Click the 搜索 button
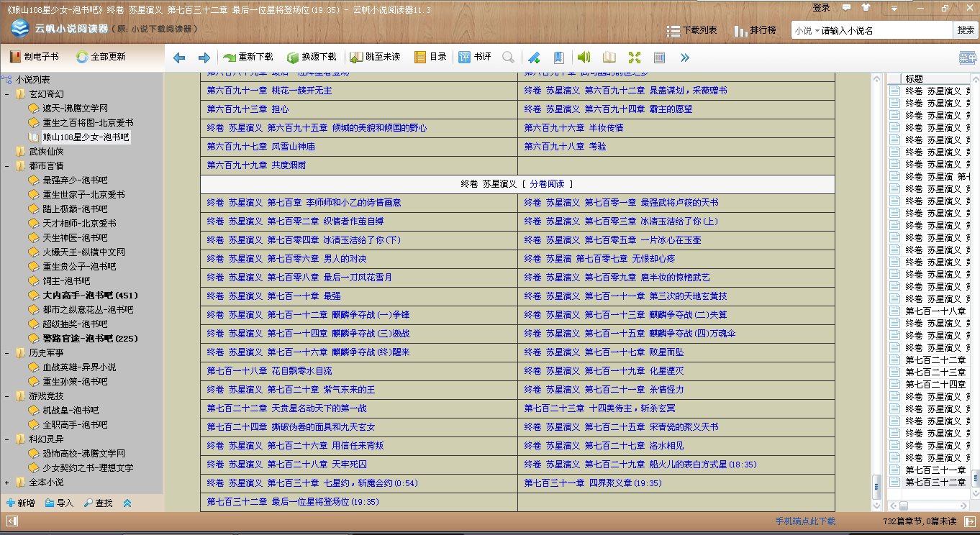Image resolution: width=980 pixels, height=535 pixels. [965, 30]
